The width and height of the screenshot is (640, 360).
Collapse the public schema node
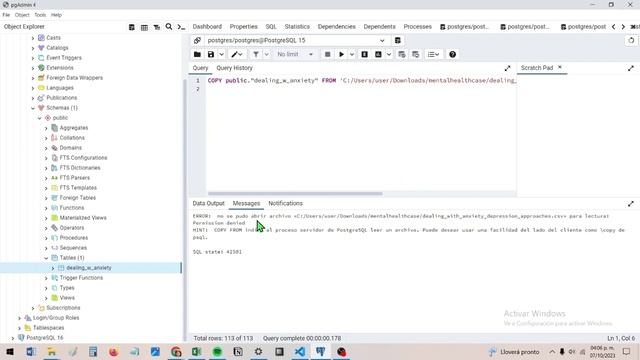[40, 118]
